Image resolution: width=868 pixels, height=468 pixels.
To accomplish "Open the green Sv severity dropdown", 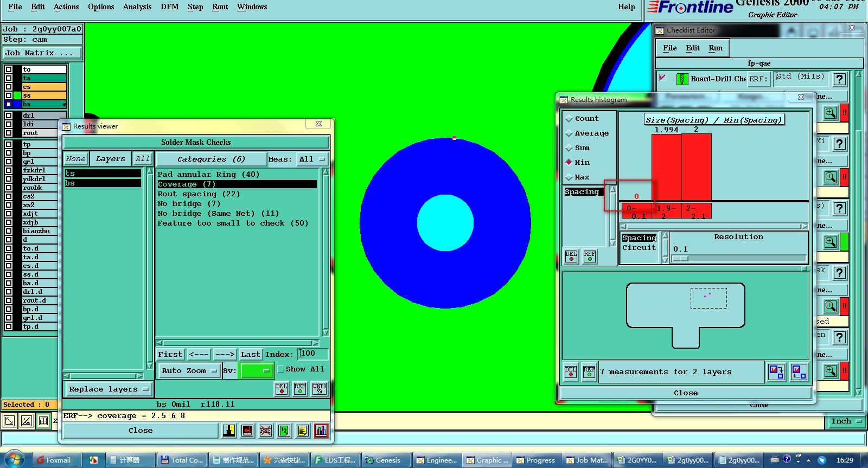I will [257, 371].
